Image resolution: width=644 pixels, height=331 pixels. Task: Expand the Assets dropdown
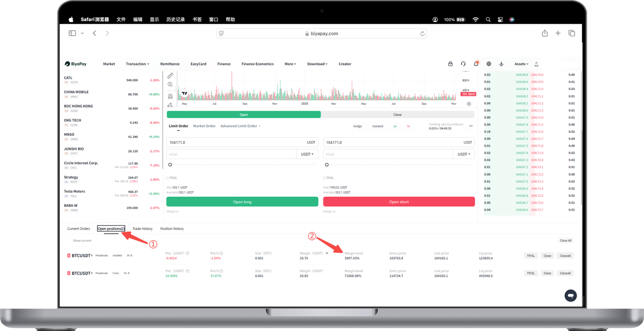521,64
